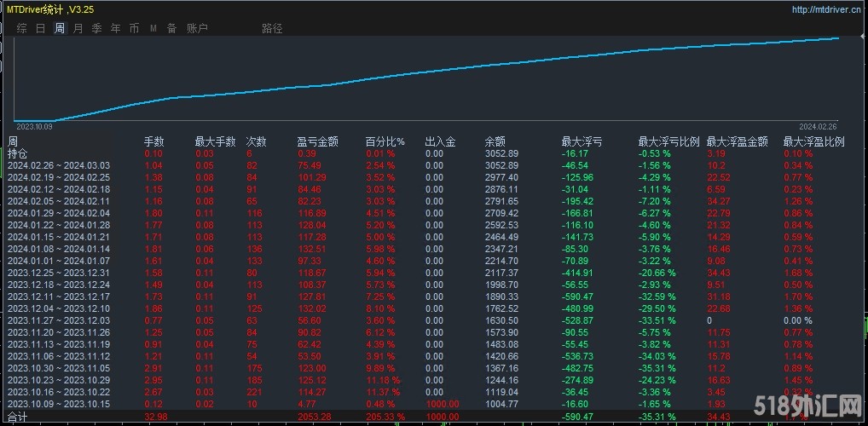Click the 最大手数 column header

(x=216, y=142)
